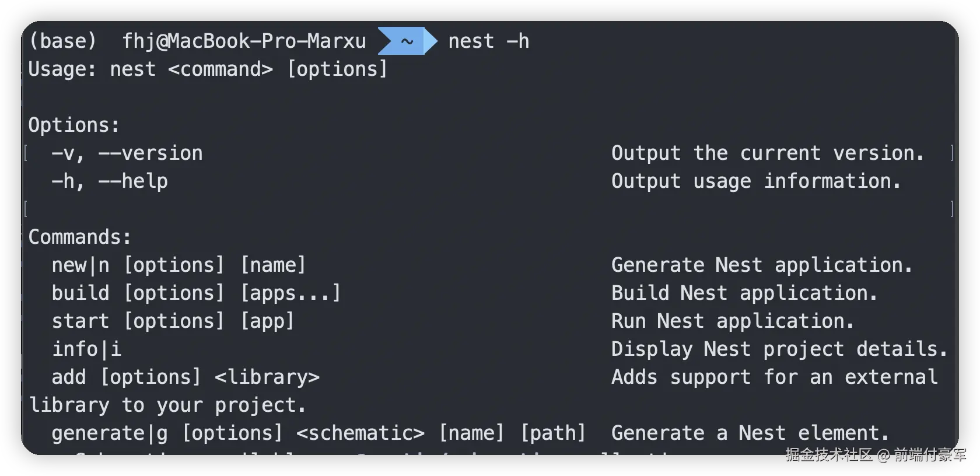Click the 'add [options] <library>' command
This screenshot has height=476, width=980.
coord(185,377)
